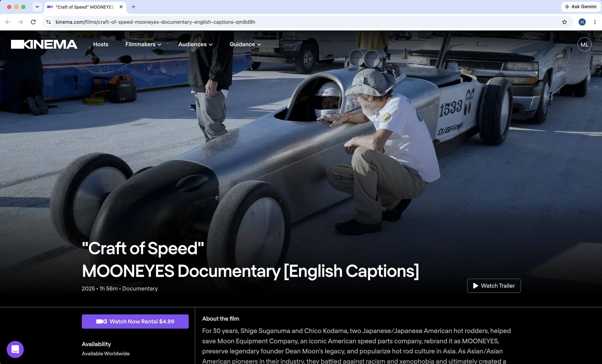Close the "Craft of Speed" tab
Screen dimensions: 602x364
[121, 7]
